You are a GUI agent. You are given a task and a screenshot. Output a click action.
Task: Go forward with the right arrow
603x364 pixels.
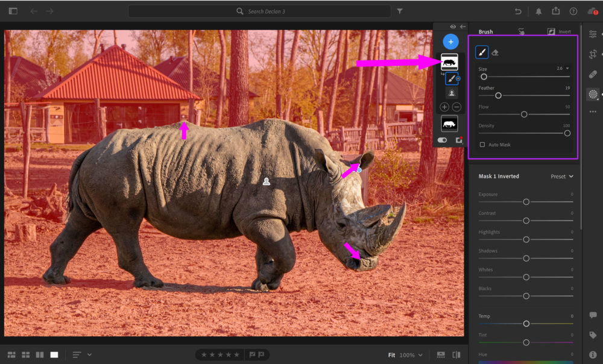pos(50,11)
